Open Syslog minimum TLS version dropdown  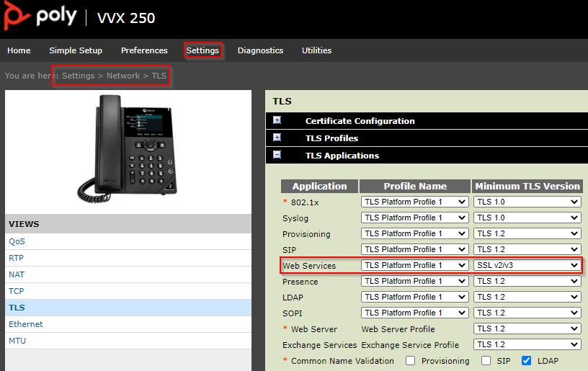click(527, 218)
